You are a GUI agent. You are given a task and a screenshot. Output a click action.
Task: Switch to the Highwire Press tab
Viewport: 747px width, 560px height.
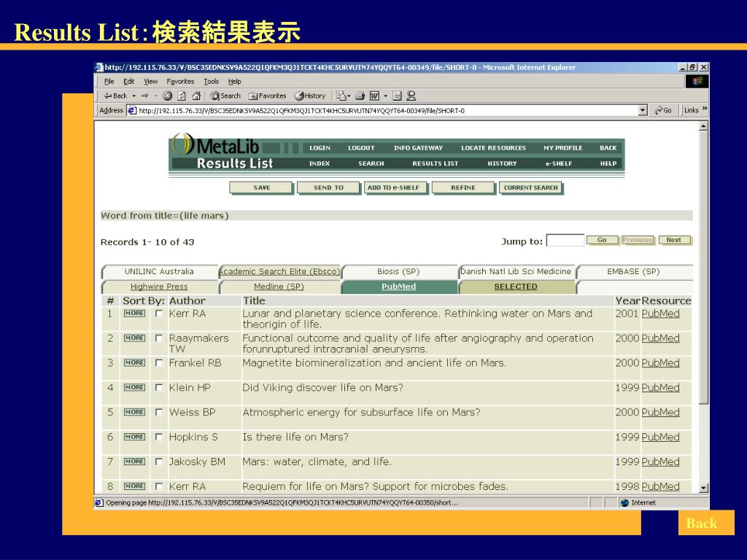tap(159, 287)
